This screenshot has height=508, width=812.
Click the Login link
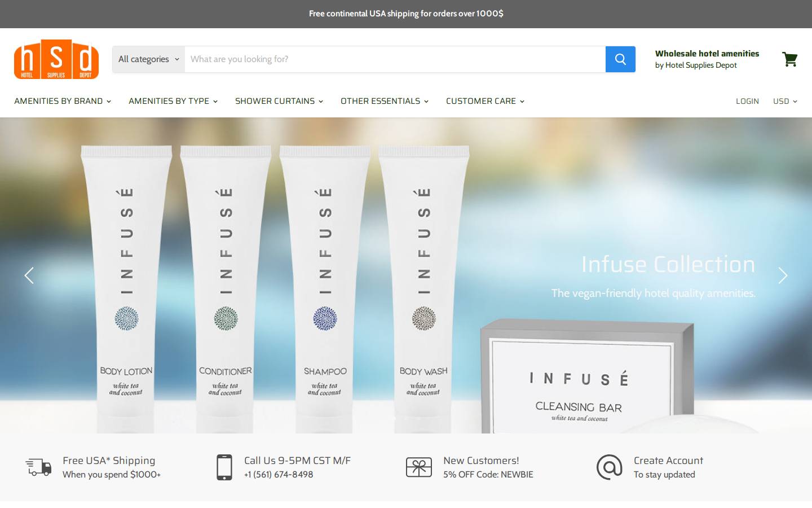coord(747,101)
